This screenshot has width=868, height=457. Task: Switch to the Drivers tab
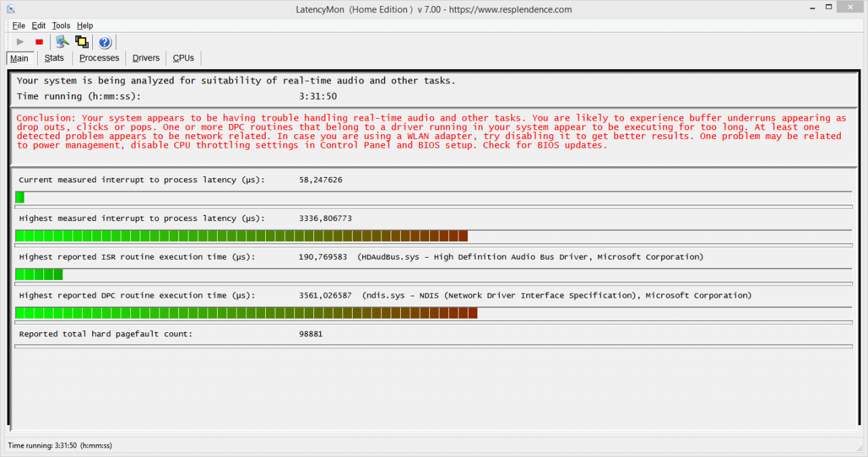[x=146, y=58]
